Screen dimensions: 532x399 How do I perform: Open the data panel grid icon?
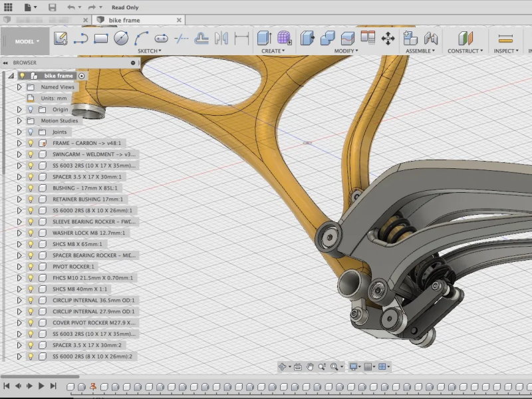8,7
